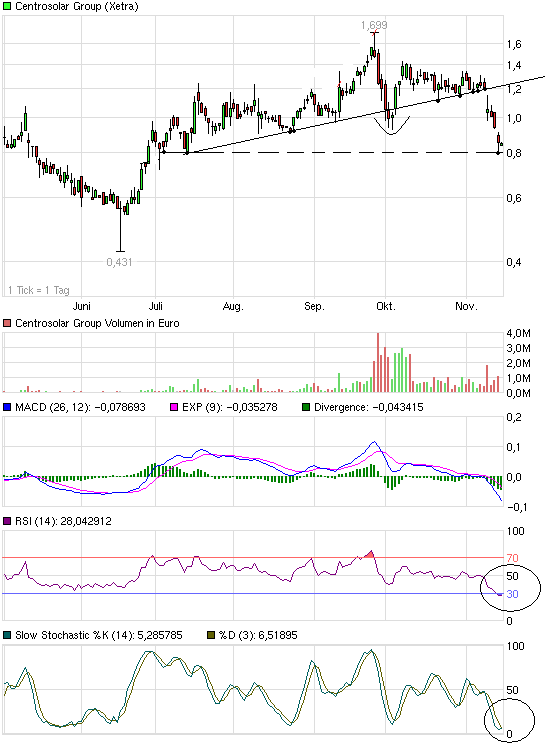Click the 3,0M volume axis label
Image resolution: width=545 pixels, height=743 pixels.
(x=518, y=348)
